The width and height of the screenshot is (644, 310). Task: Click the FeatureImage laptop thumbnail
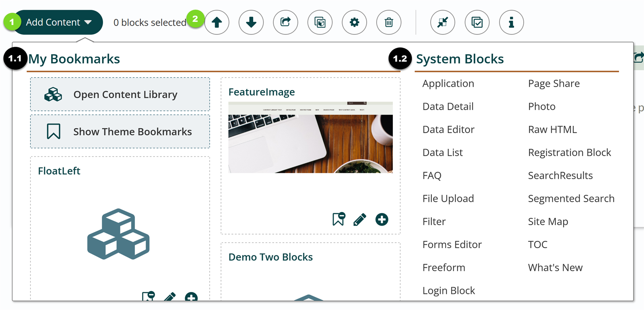(310, 138)
